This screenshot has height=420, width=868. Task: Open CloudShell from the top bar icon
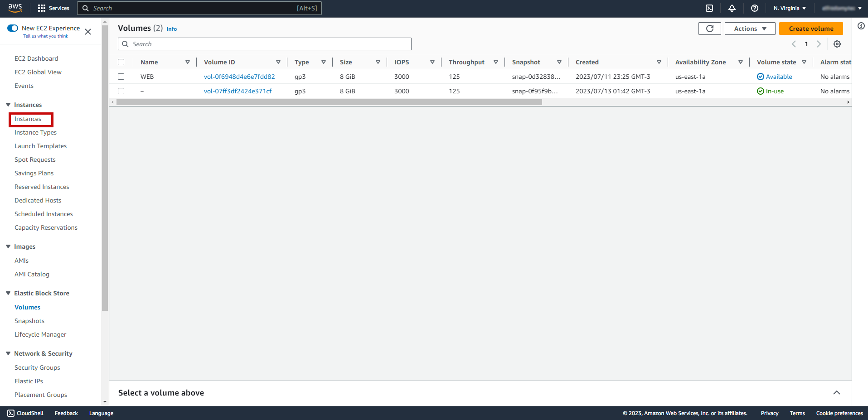pyautogui.click(x=709, y=8)
